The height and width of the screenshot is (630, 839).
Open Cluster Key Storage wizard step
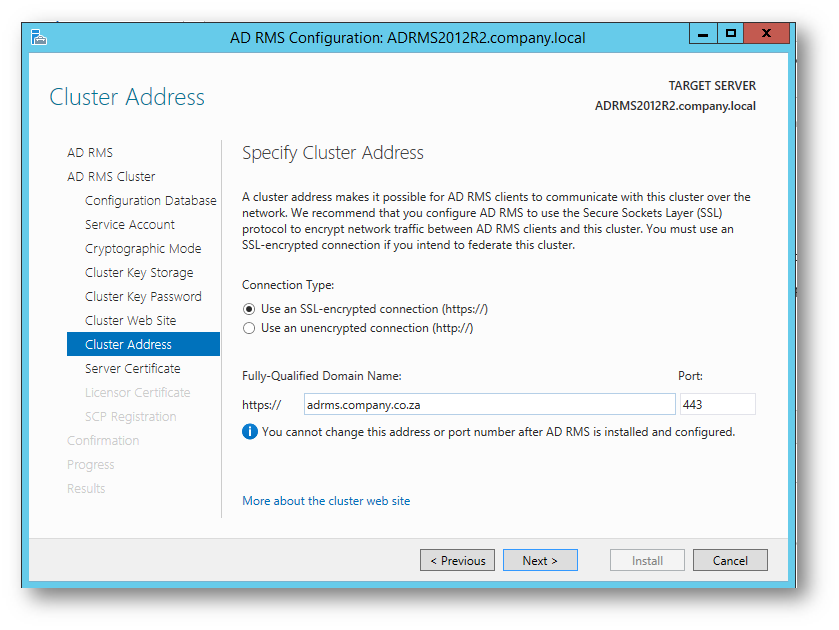pos(139,273)
